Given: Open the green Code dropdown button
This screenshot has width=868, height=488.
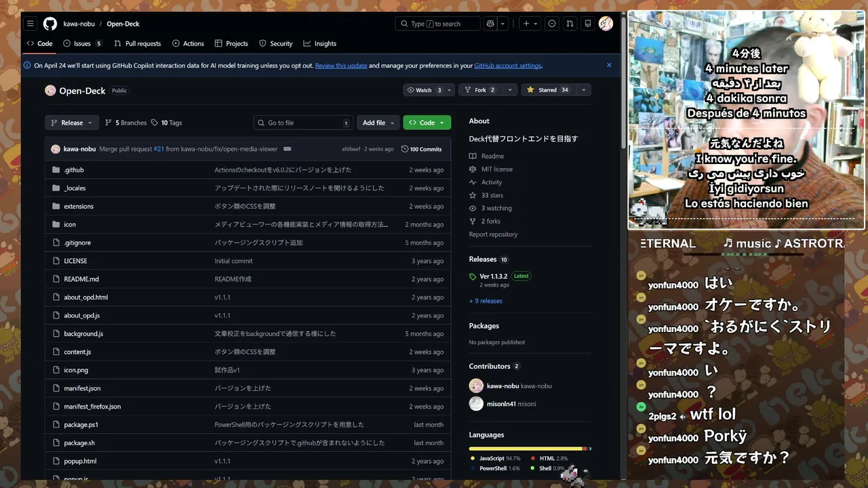Looking at the screenshot, I should pyautogui.click(x=427, y=123).
